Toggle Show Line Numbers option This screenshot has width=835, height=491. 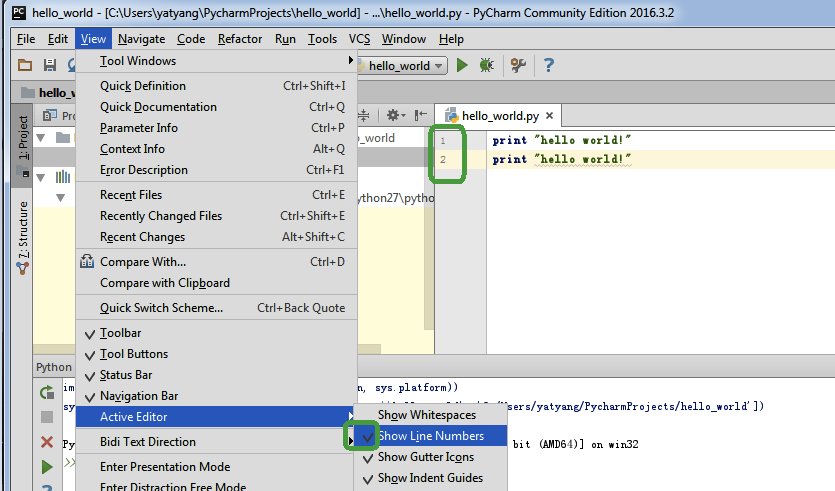tap(430, 436)
